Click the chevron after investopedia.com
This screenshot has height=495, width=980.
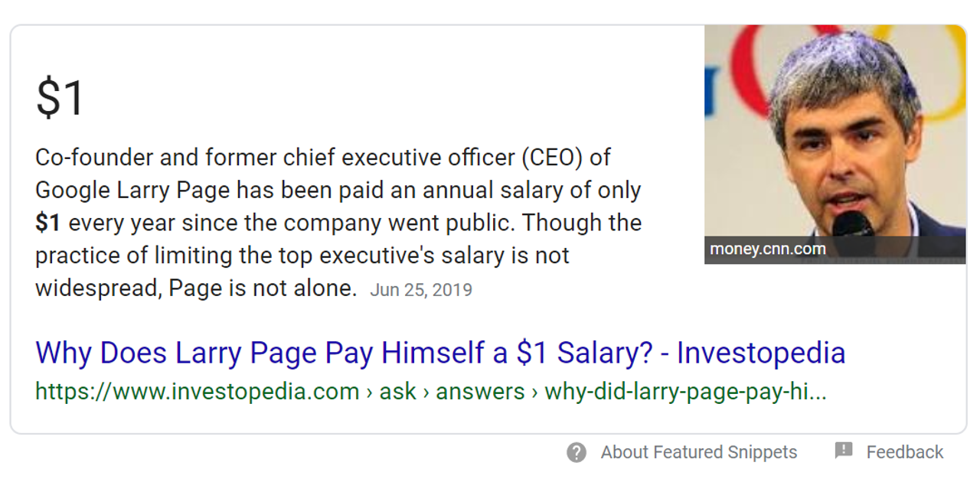tap(367, 391)
